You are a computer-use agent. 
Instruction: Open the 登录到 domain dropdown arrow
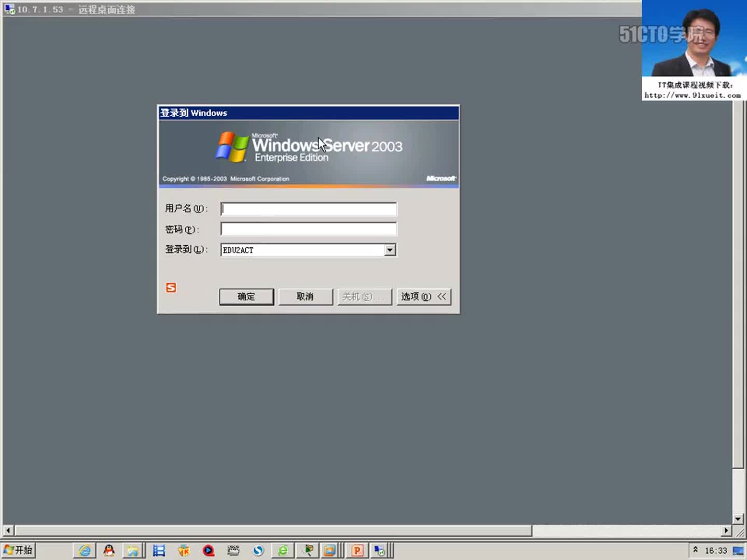click(x=390, y=250)
